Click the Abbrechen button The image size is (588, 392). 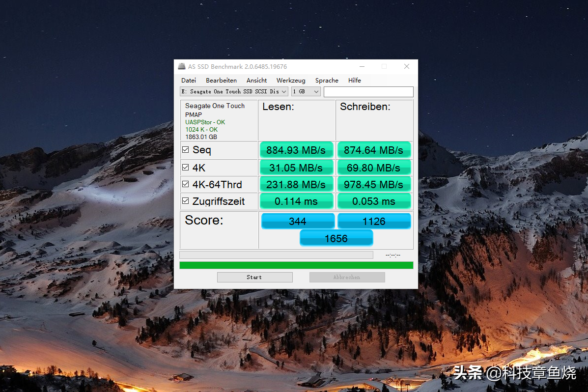coord(347,277)
